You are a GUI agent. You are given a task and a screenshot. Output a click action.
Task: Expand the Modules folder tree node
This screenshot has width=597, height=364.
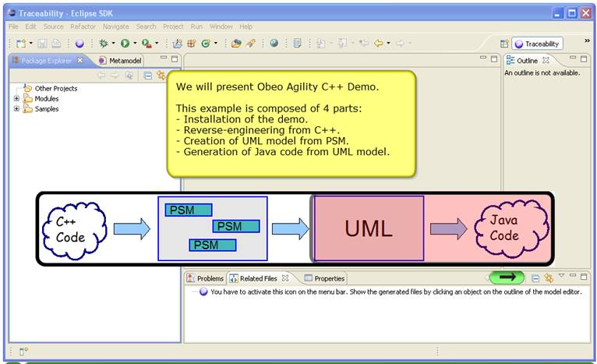point(17,99)
